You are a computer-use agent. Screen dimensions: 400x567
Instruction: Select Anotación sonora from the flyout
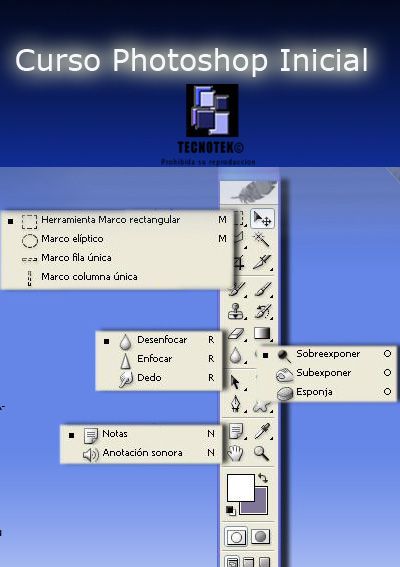click(x=141, y=453)
